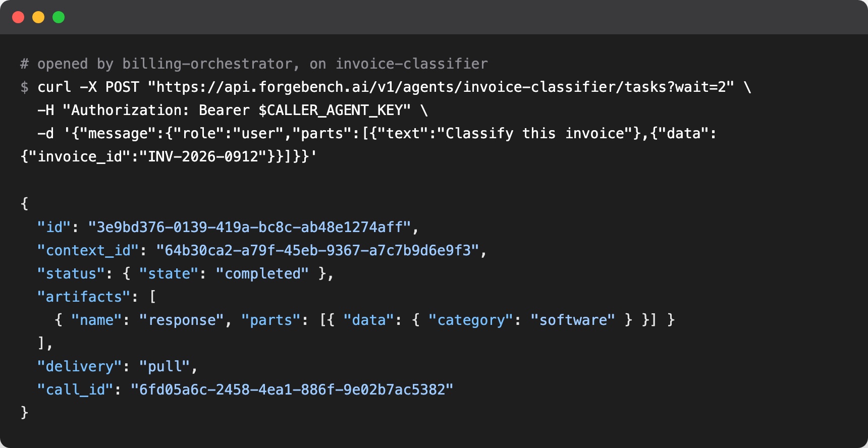The width and height of the screenshot is (868, 448).
Task: Click the green maximize window button
Action: 59,17
